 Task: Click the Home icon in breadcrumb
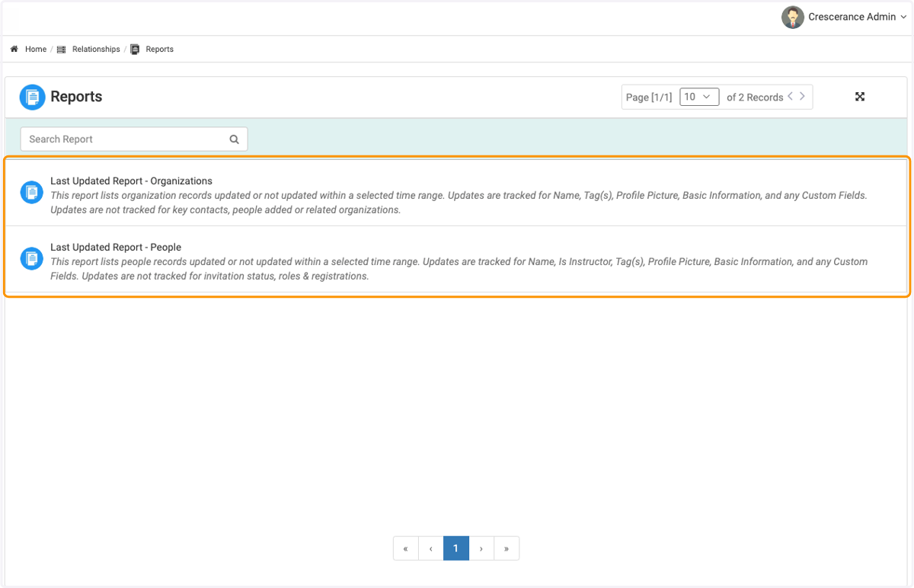click(14, 49)
